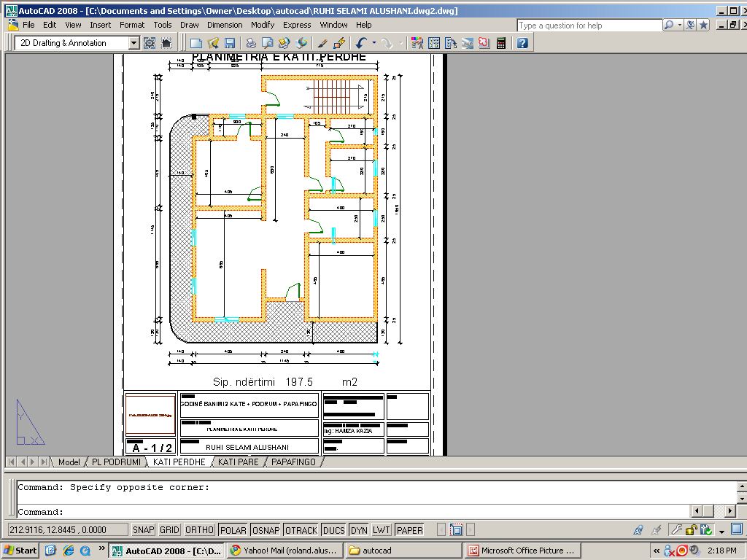Click the Windows Start button
747x560 pixels.
point(20,551)
